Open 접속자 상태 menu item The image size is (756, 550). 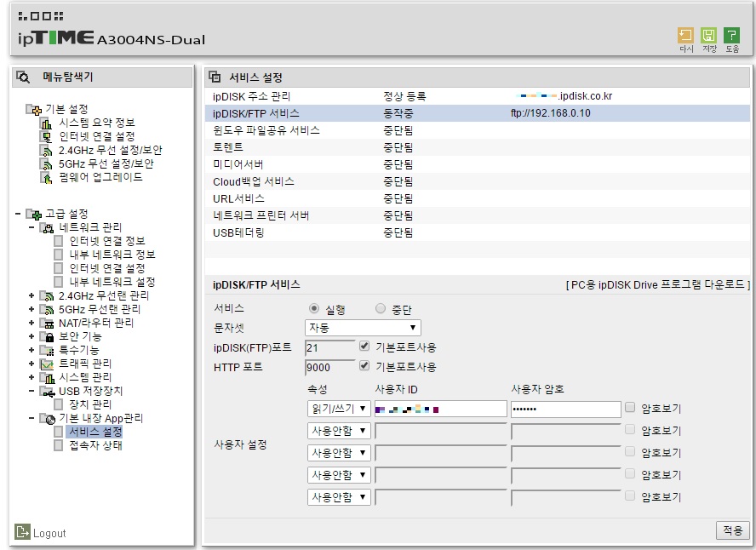(x=95, y=445)
